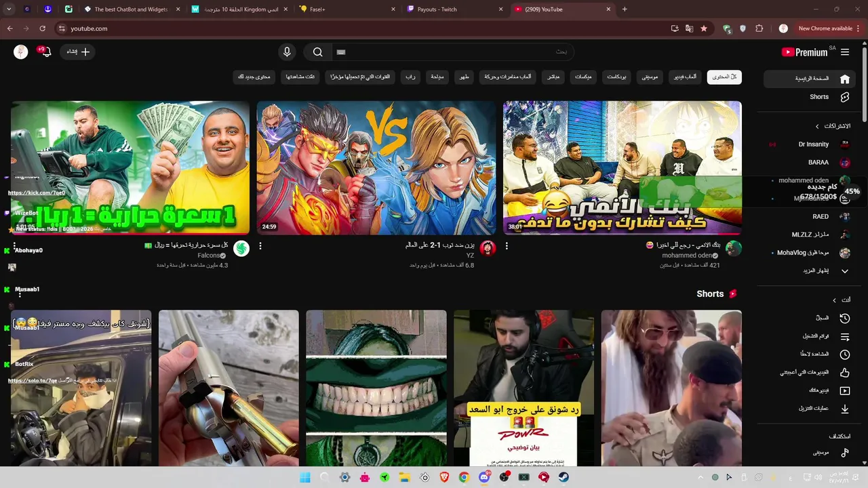Open Music (موسيقى) under Explore in the sidebar
868x488 pixels.
point(810,452)
